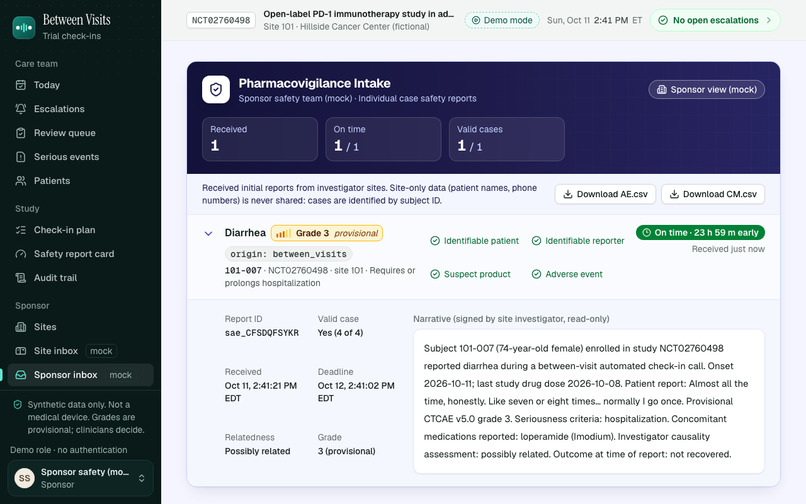Screen dimensions: 806x504
Task: Click the study title in the header
Action: (359, 14)
